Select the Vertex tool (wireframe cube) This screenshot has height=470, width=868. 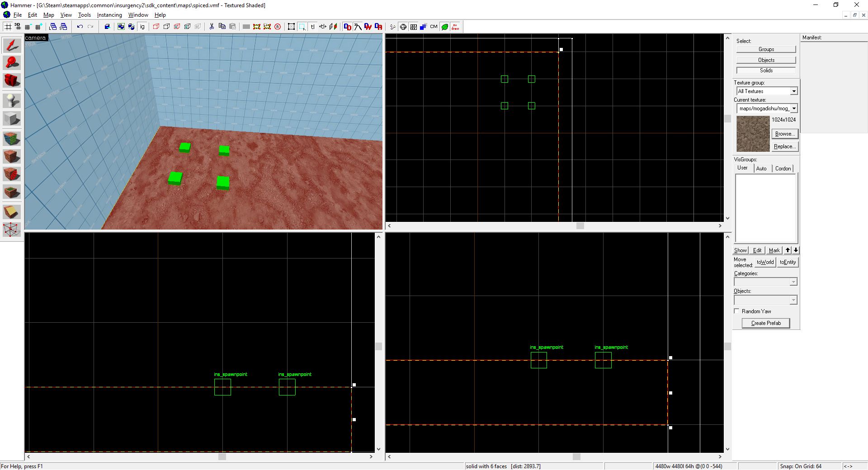pyautogui.click(x=12, y=230)
